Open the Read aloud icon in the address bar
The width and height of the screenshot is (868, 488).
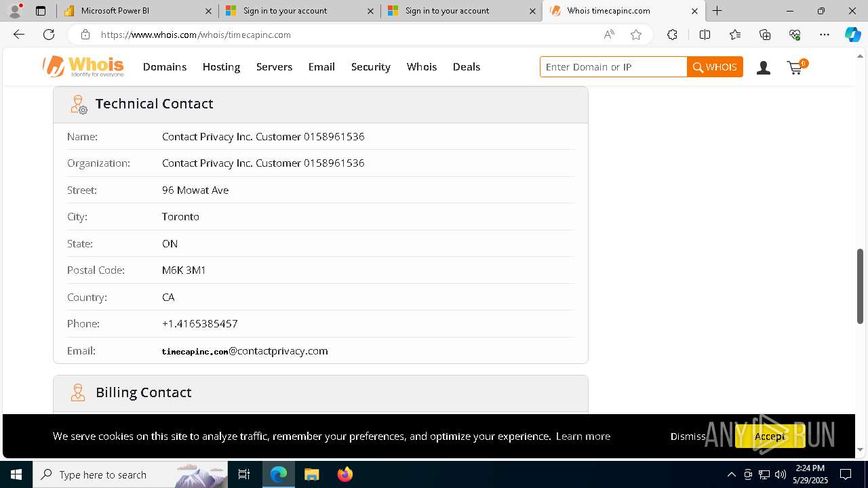609,35
